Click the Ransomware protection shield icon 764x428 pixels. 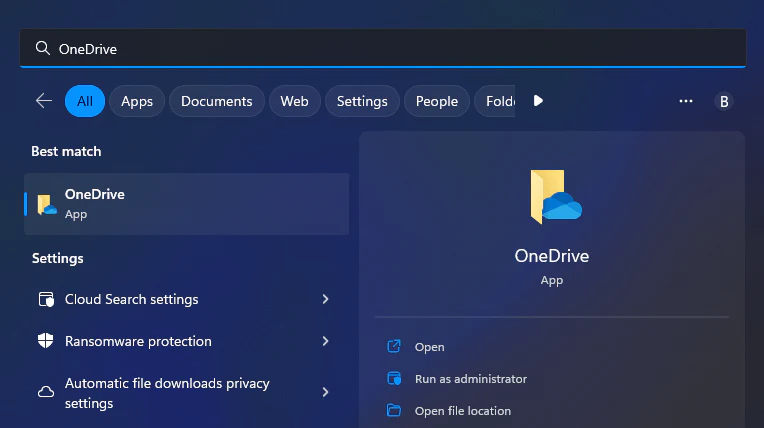46,341
